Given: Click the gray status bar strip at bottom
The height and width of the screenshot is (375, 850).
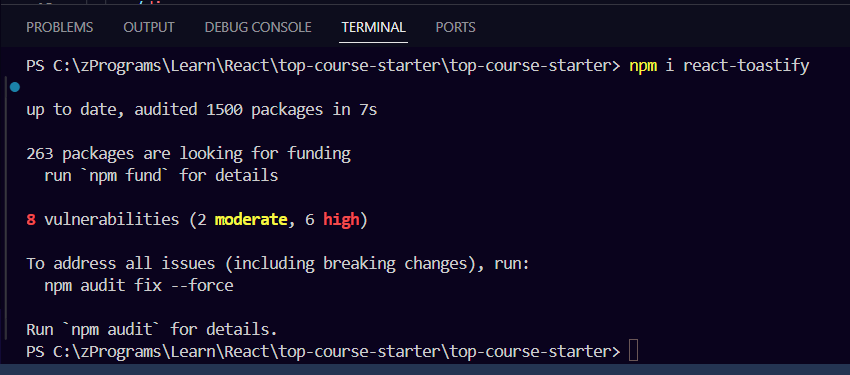Looking at the screenshot, I should (425, 370).
